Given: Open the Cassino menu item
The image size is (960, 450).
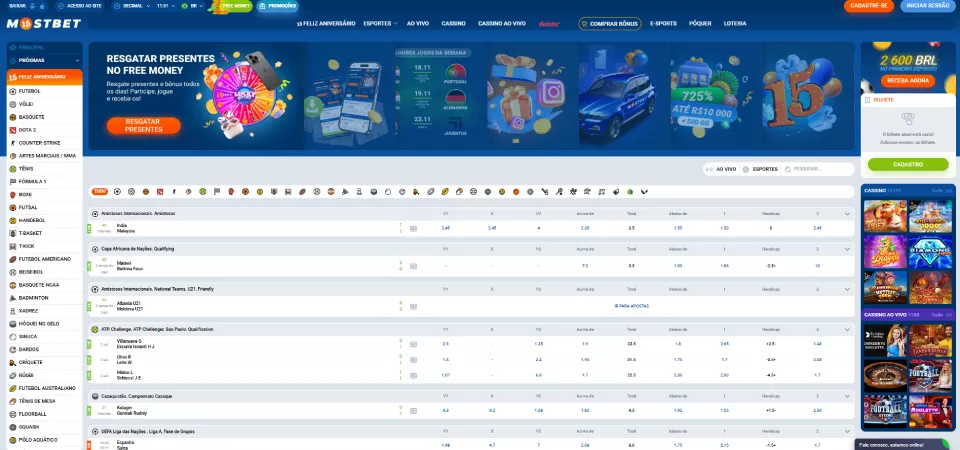Looking at the screenshot, I should 453,22.
